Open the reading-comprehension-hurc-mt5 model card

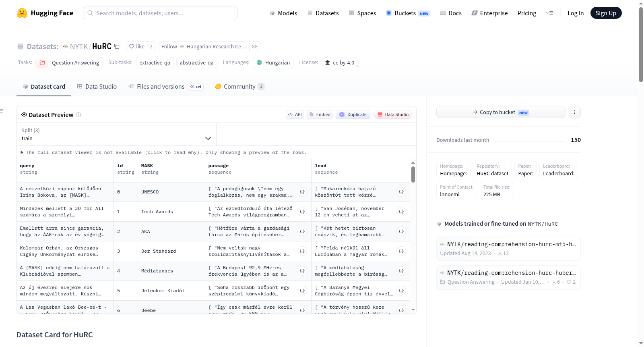508,248
